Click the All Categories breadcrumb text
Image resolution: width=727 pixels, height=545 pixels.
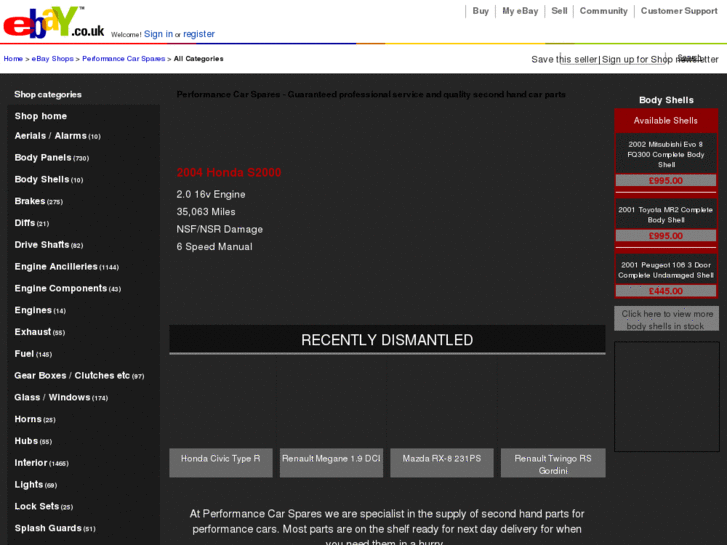[x=198, y=58]
